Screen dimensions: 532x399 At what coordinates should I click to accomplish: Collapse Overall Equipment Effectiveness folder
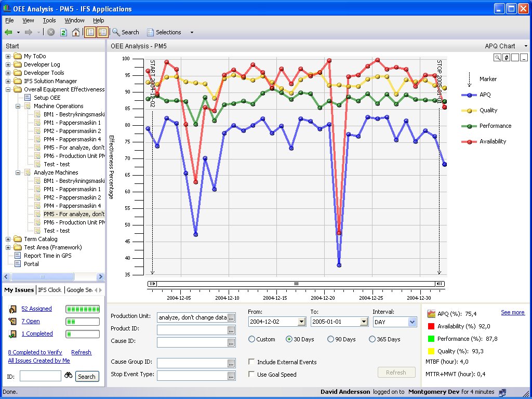tap(8, 89)
